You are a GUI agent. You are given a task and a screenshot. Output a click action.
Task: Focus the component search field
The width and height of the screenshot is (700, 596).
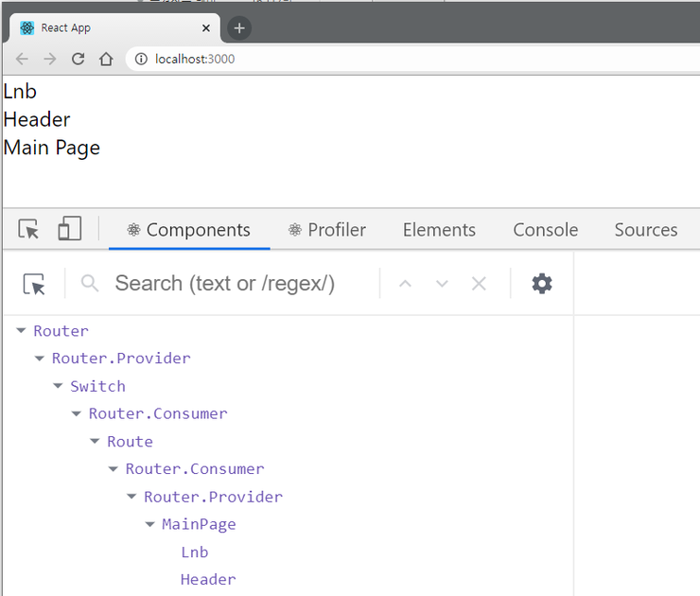pyautogui.click(x=225, y=284)
